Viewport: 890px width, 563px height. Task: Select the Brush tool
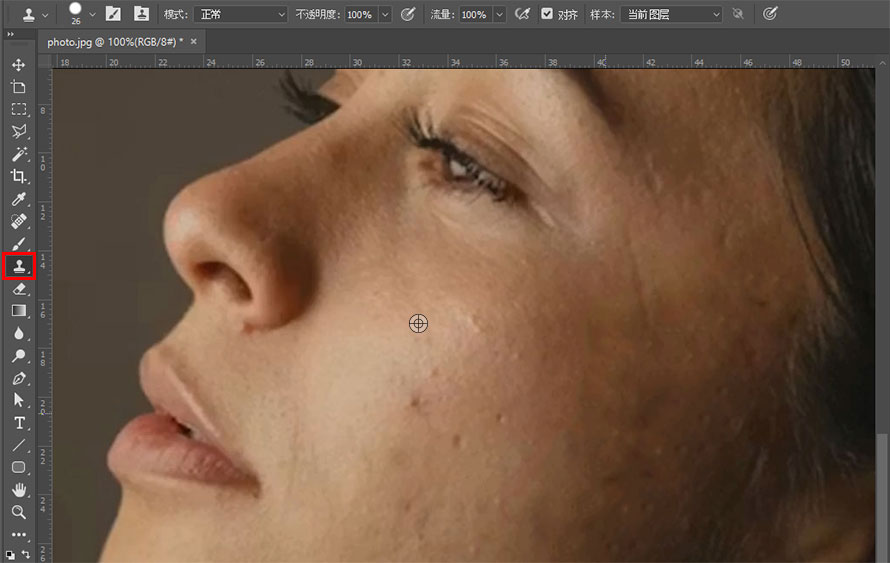coord(19,244)
